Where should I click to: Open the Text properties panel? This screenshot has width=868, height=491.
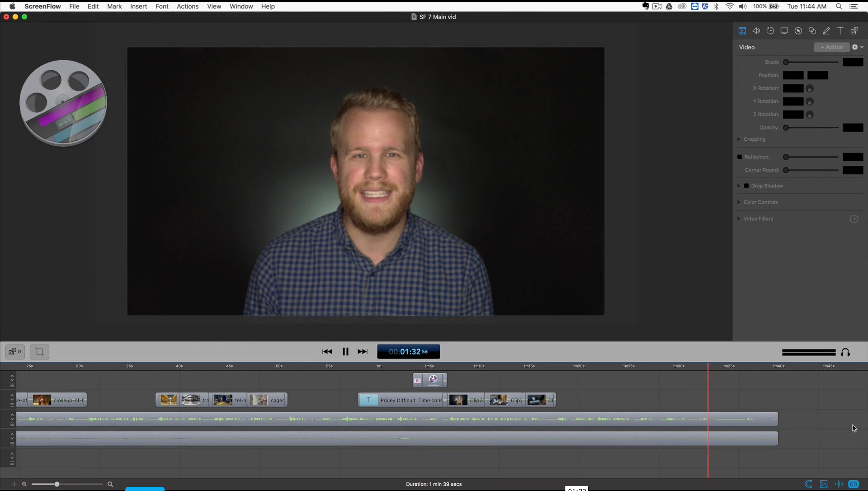[x=840, y=31]
